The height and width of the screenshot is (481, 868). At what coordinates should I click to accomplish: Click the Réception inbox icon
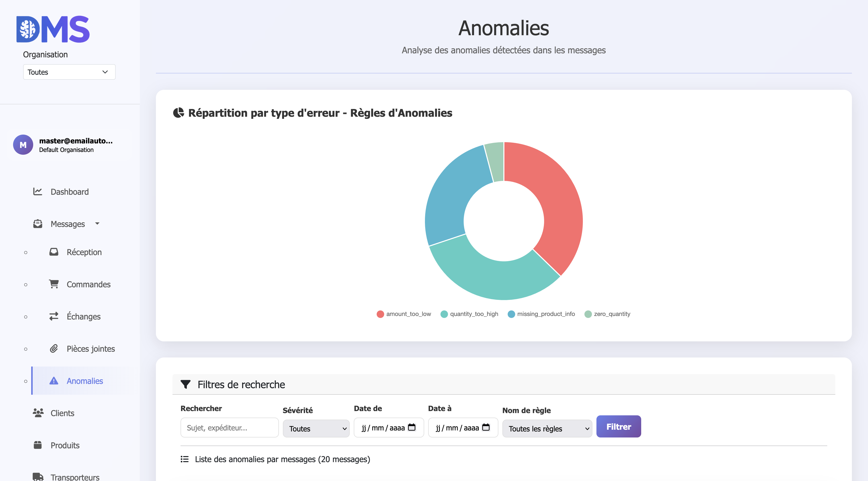[54, 252]
